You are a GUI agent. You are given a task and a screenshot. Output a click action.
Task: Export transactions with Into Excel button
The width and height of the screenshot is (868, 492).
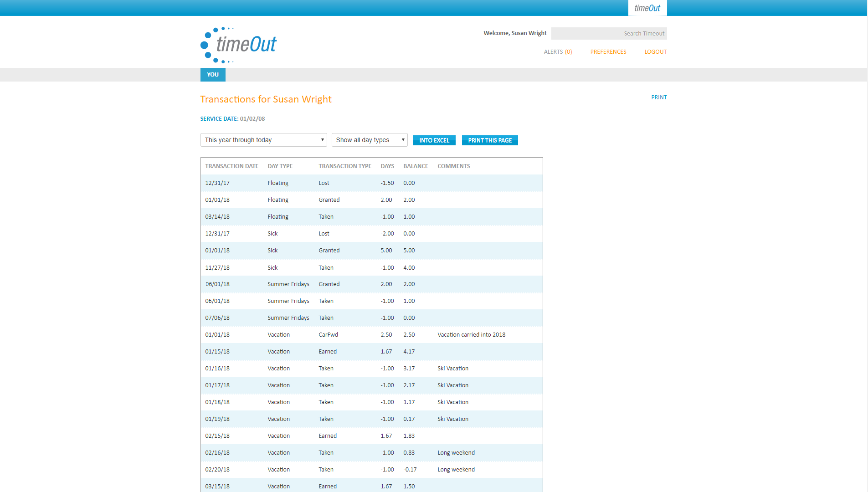[434, 140]
